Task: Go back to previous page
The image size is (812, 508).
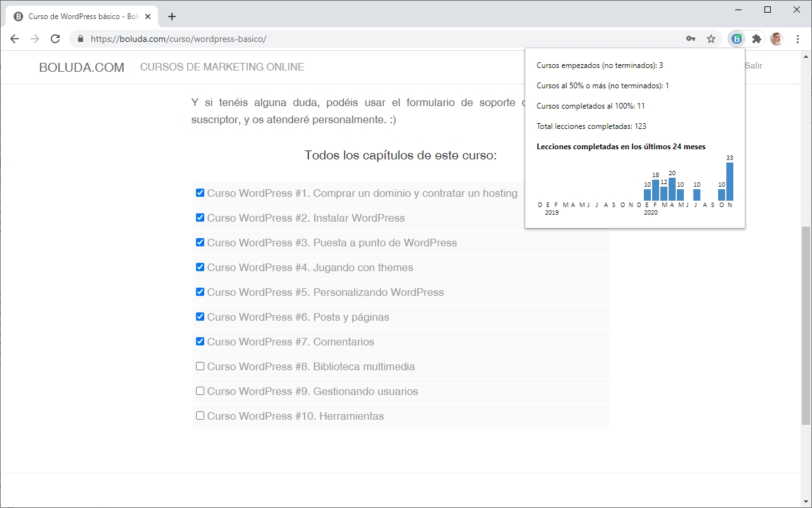Action: (x=15, y=39)
